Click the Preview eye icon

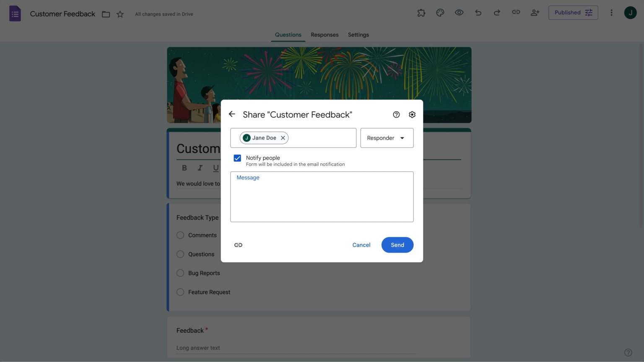pos(459,13)
